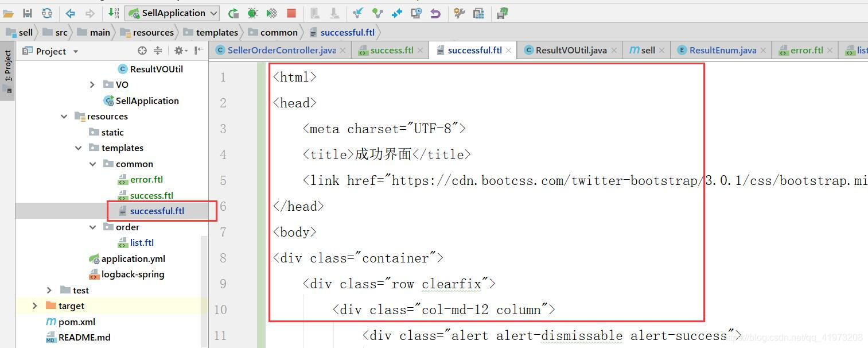Show VCS history with the clock icon
This screenshot has height=348, width=868.
pos(417,13)
